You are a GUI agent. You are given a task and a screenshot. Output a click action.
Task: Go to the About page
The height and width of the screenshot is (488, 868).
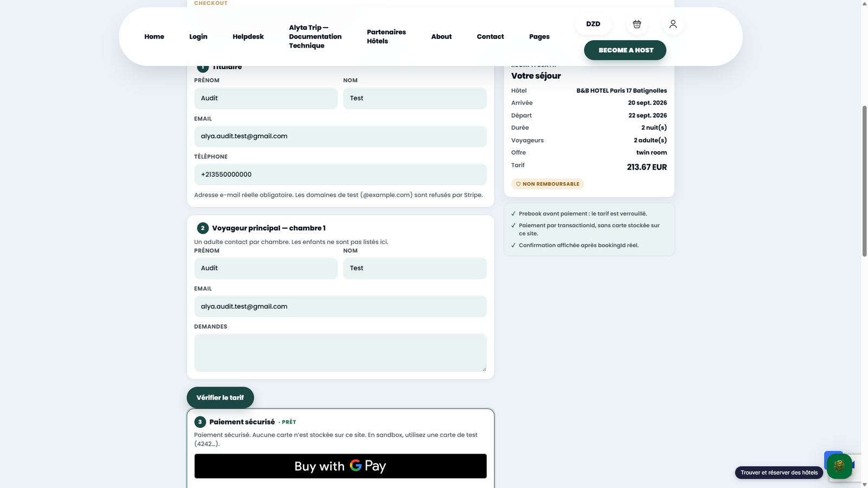pos(441,37)
